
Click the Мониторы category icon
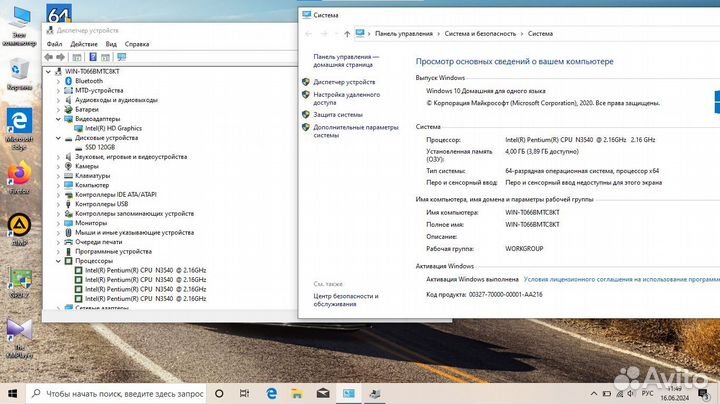[68, 223]
